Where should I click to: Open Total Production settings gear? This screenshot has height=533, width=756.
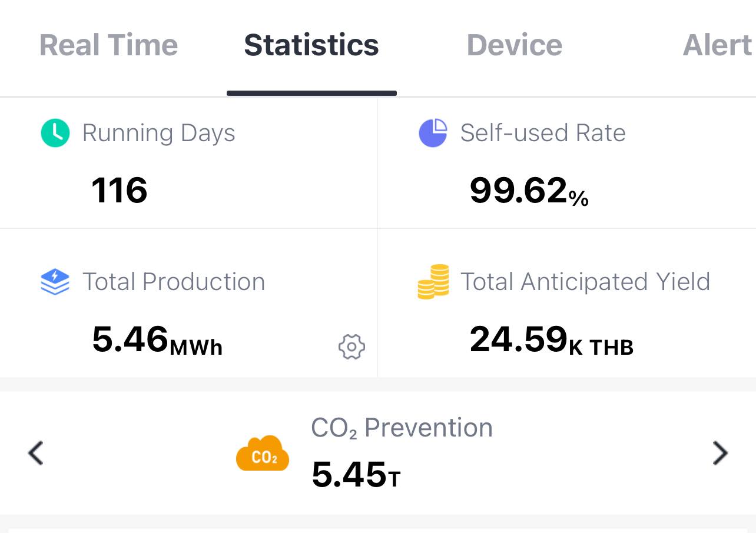click(x=352, y=347)
